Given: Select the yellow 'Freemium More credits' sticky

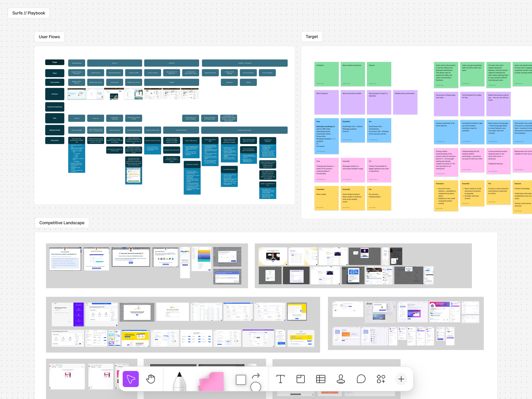Looking at the screenshot, I should pos(327,198).
